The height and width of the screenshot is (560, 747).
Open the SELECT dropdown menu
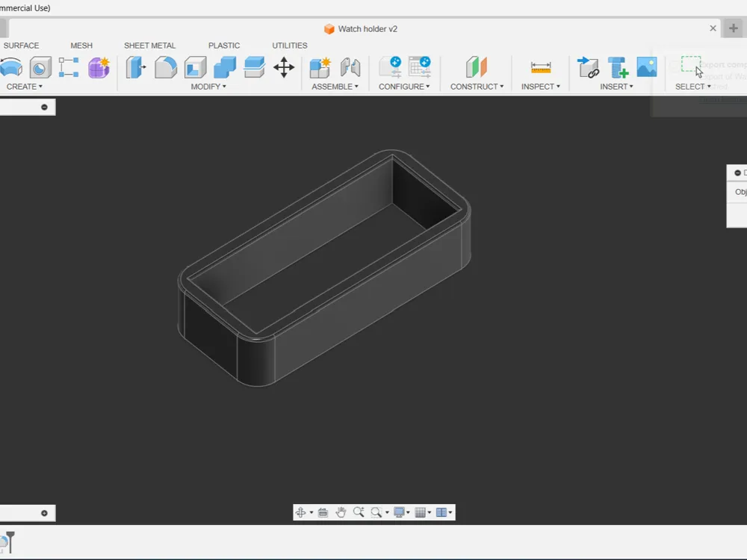(x=692, y=87)
